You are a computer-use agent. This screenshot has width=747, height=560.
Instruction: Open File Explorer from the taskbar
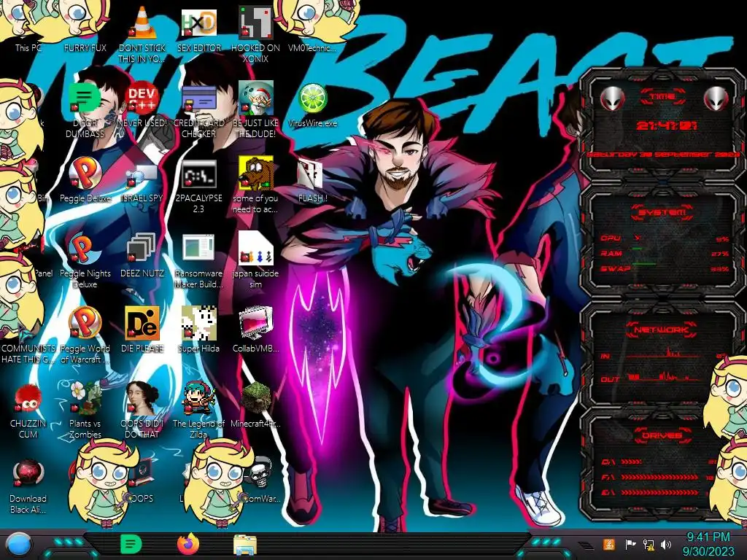245,545
